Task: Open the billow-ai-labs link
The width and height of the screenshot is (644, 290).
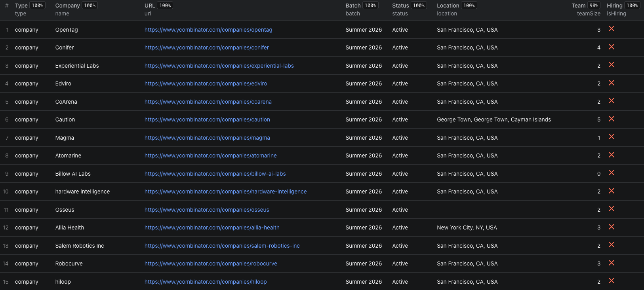Action: tap(215, 174)
